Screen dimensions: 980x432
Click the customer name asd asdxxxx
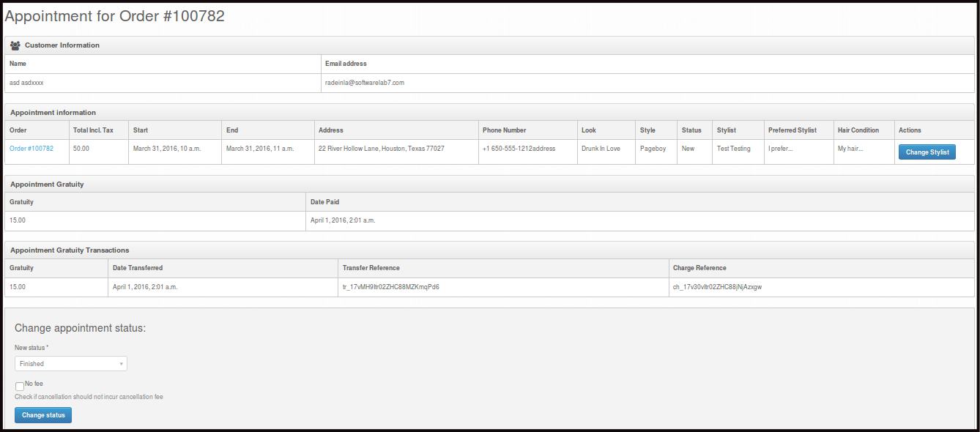[x=26, y=83]
